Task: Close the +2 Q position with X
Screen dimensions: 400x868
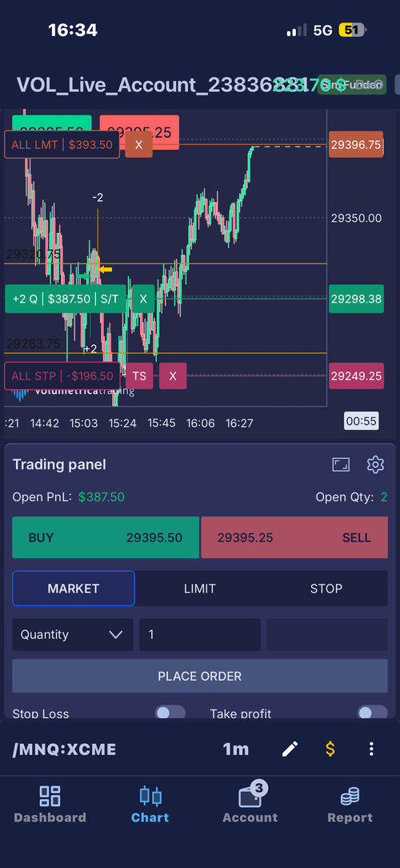Action: tap(143, 299)
